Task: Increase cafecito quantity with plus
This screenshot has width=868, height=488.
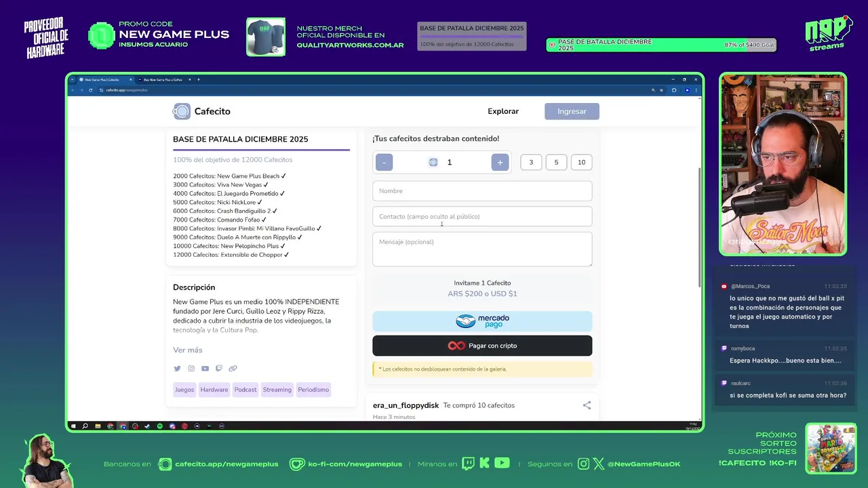Action: (500, 162)
